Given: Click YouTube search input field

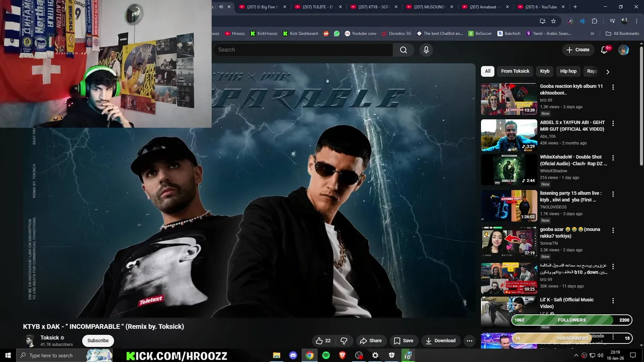Looking at the screenshot, I should 304,50.
